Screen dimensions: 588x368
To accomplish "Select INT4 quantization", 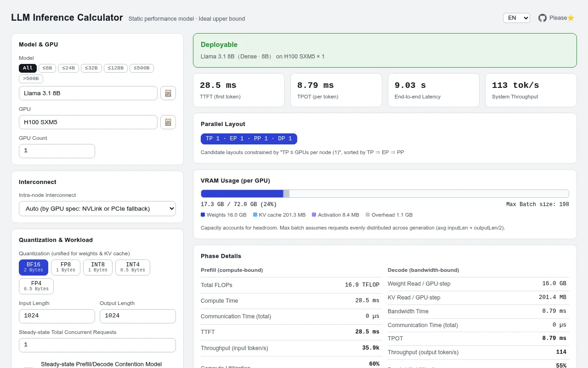I will click(x=133, y=267).
